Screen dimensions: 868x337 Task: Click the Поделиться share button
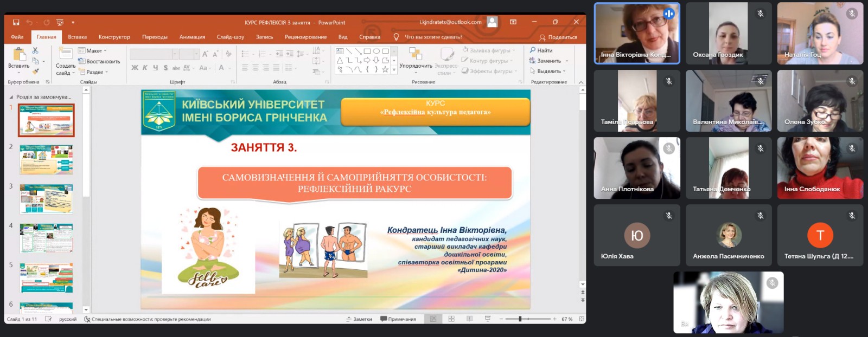[558, 37]
